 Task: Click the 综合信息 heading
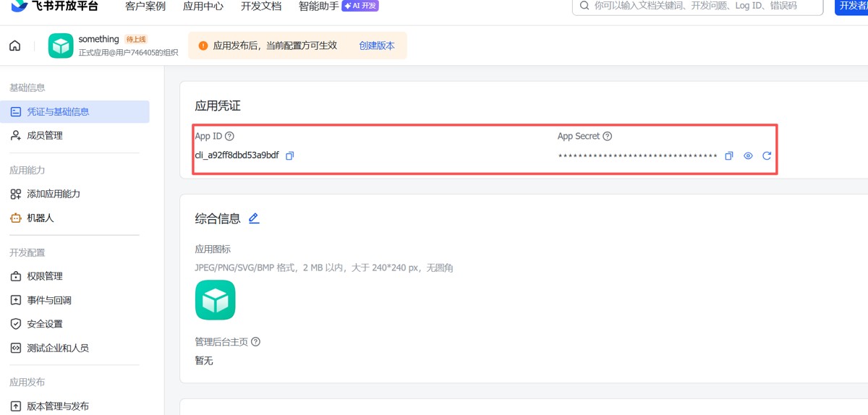(218, 218)
